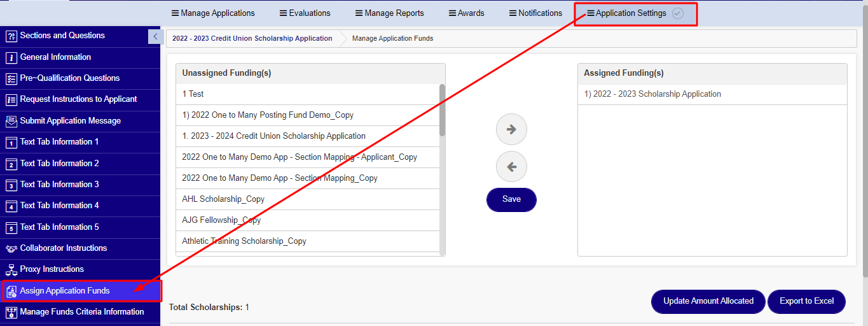Open the 2022 - 2023 Credit Union Scholarship Application breadcrumb
The height and width of the screenshot is (326, 868).
point(252,38)
